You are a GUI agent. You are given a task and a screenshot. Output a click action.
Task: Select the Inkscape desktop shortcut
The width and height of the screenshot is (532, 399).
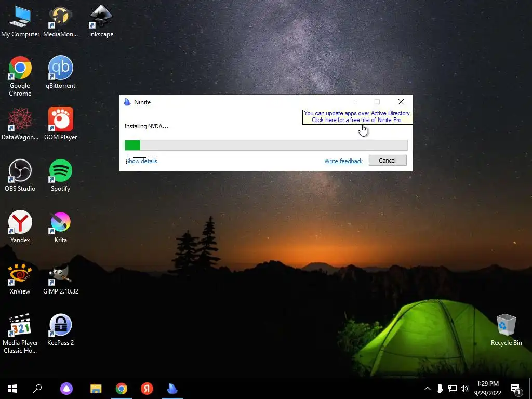tap(101, 21)
